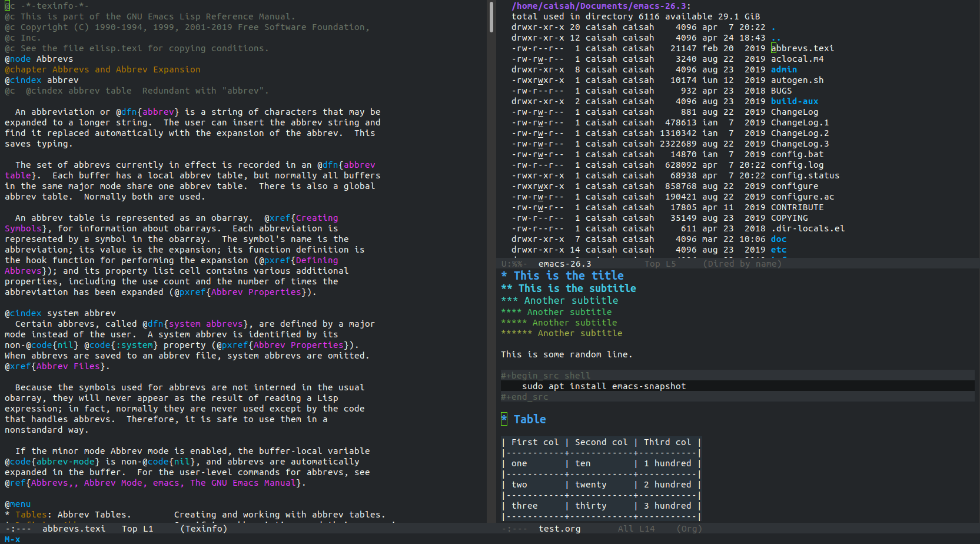980x544 pixels.
Task: Click the abbrevs.texi file in dired
Action: 802,48
